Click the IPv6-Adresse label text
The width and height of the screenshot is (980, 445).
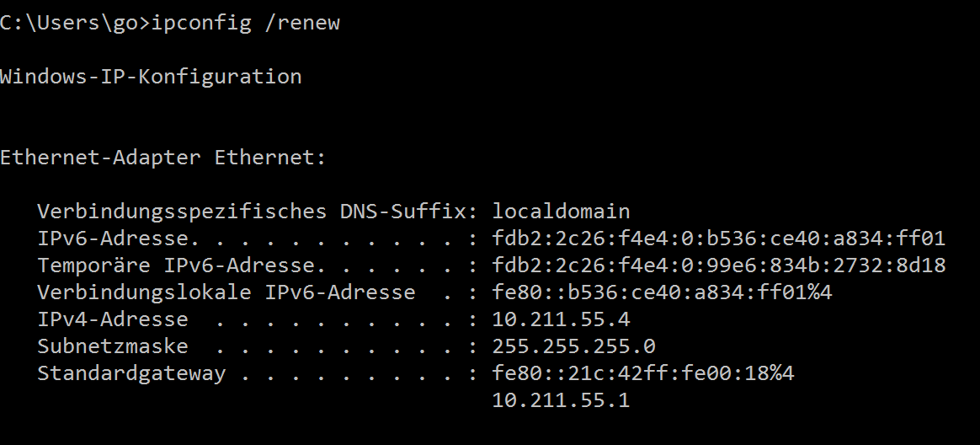pos(113,239)
